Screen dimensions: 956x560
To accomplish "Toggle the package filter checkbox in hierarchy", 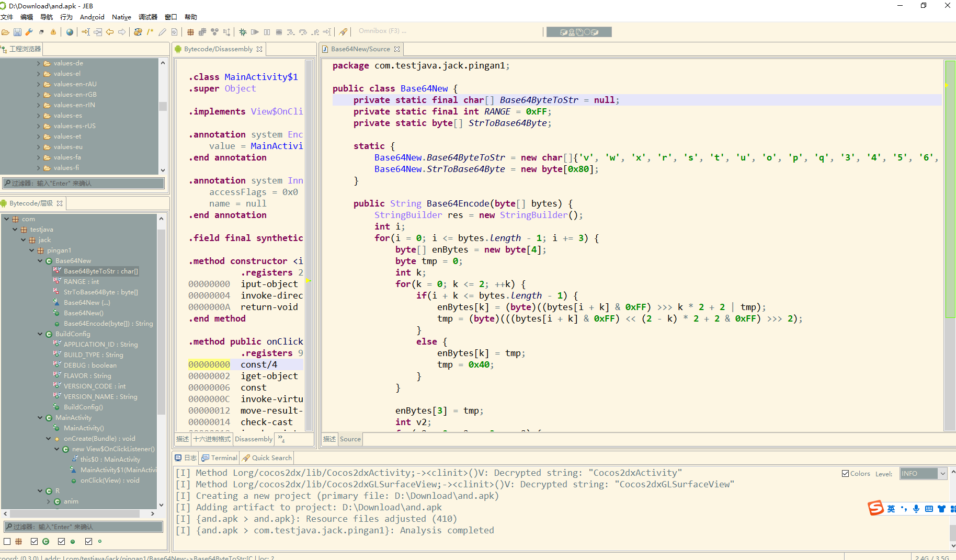I will [7, 542].
